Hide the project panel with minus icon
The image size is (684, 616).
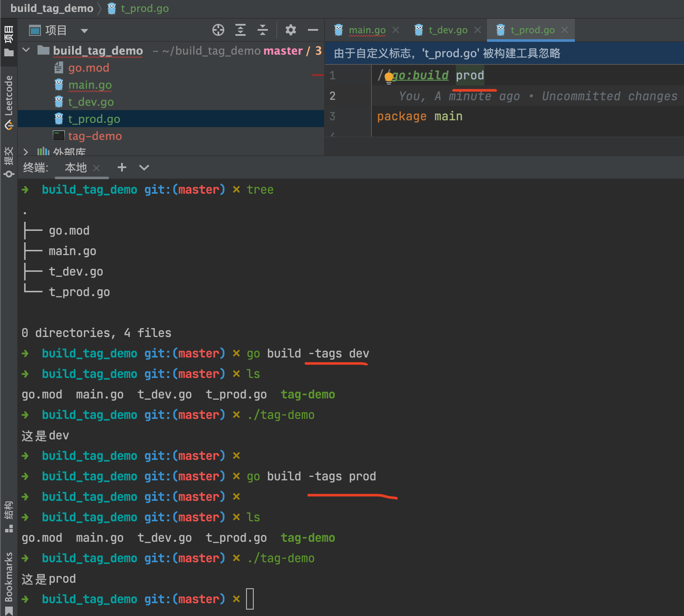pos(313,30)
